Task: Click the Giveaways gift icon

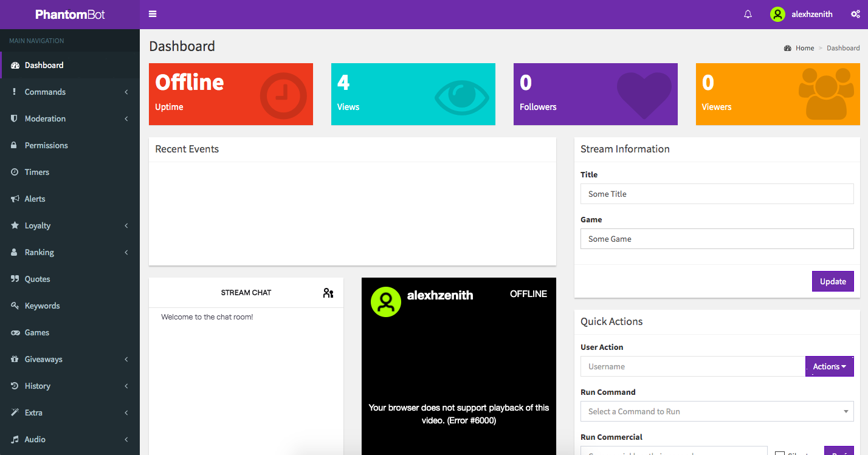Action: [15, 359]
